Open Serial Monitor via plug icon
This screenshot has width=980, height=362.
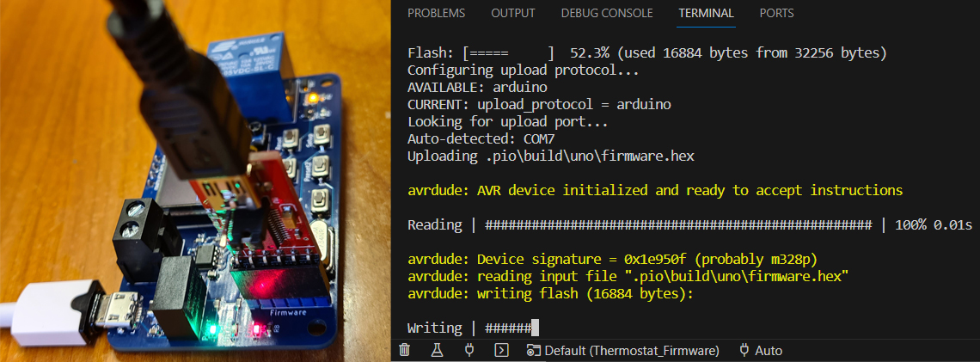[469, 351]
